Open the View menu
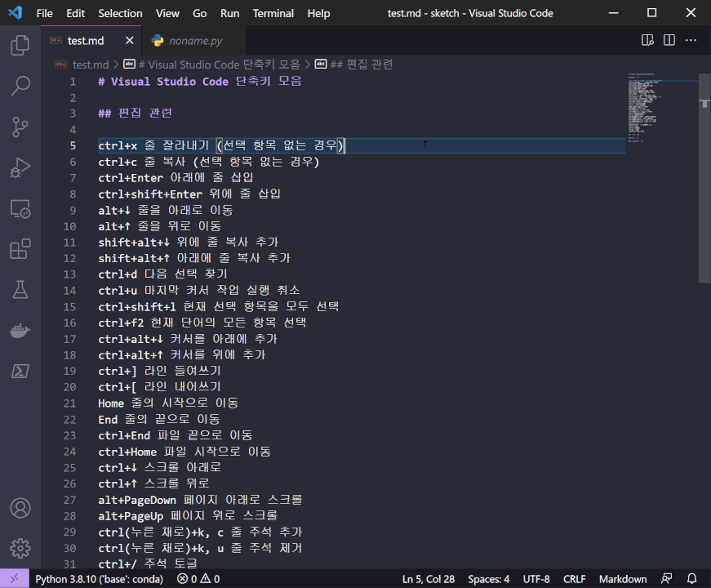The image size is (711, 588). click(x=167, y=13)
